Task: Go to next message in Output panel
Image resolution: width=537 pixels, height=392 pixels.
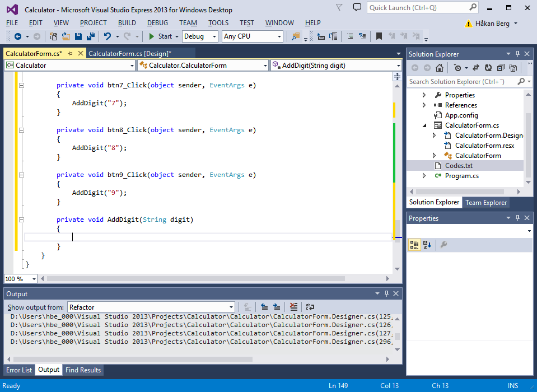Action: click(277, 307)
